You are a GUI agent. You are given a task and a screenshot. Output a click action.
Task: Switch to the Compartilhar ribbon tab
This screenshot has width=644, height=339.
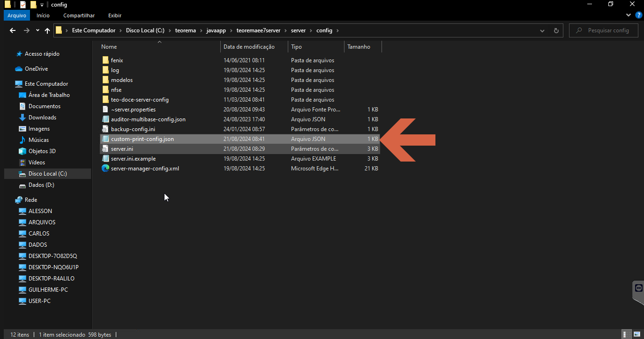[x=79, y=15]
